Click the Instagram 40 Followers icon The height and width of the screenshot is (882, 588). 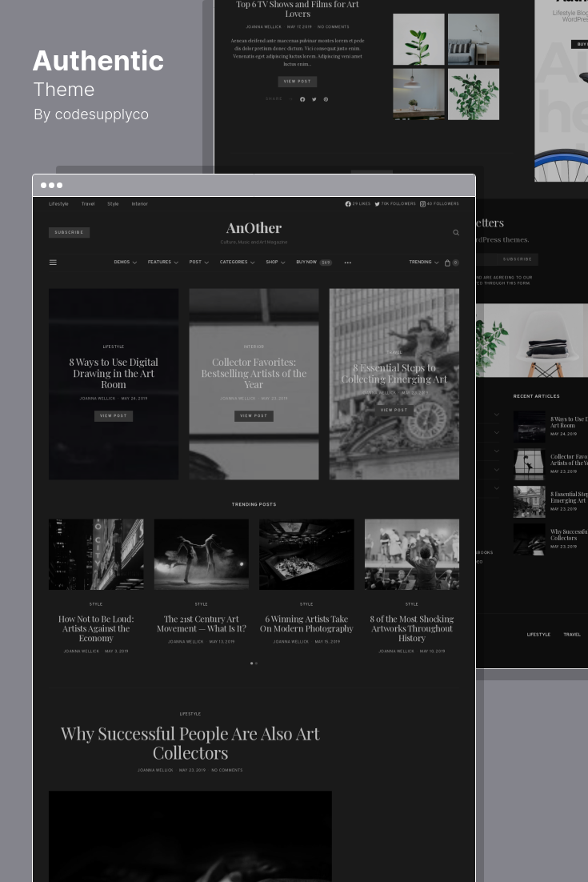[422, 203]
